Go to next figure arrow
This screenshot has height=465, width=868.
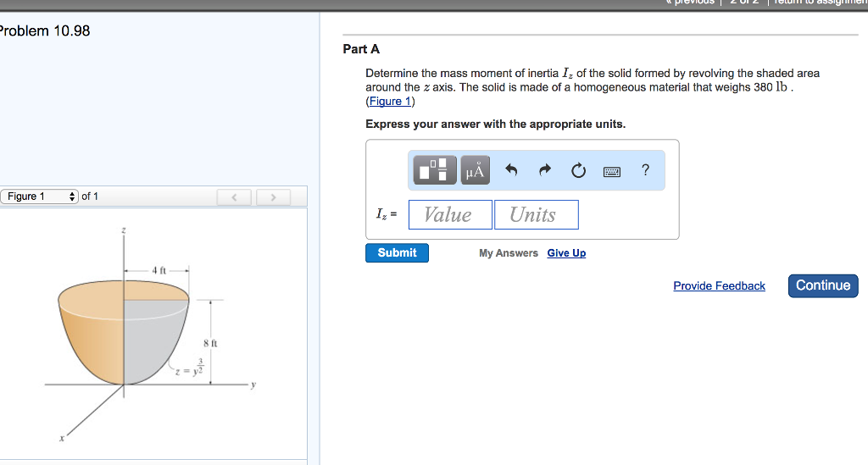tap(274, 197)
